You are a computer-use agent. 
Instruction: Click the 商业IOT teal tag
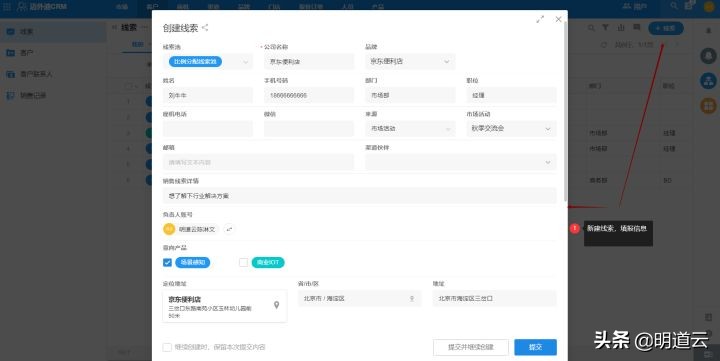click(x=268, y=262)
